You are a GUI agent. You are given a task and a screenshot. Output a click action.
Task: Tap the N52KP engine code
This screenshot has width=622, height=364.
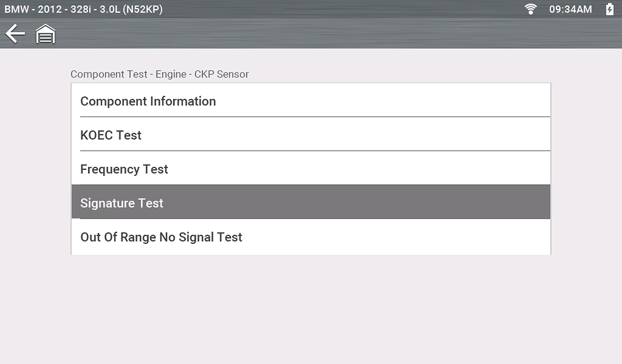click(143, 9)
